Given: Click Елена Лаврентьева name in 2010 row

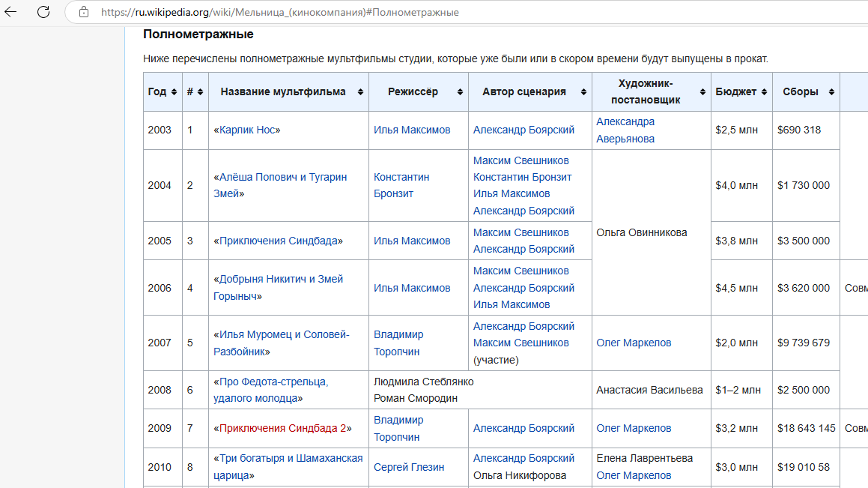Looking at the screenshot, I should (x=644, y=459).
